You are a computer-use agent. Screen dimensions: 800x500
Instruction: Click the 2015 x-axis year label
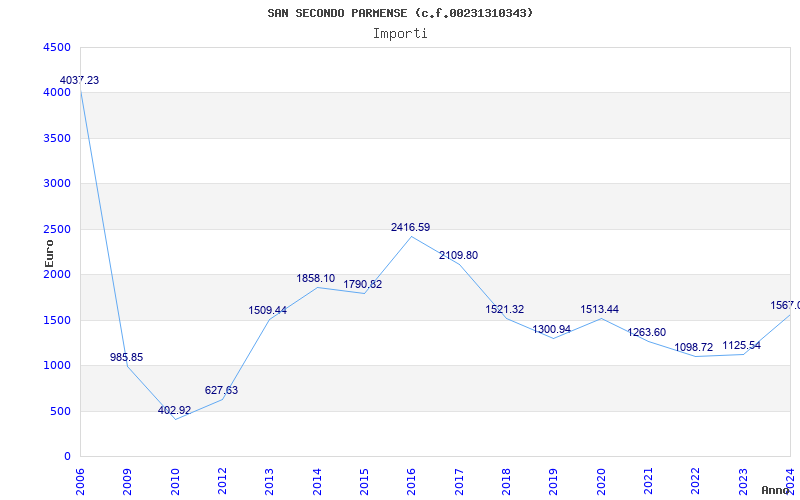click(x=364, y=482)
